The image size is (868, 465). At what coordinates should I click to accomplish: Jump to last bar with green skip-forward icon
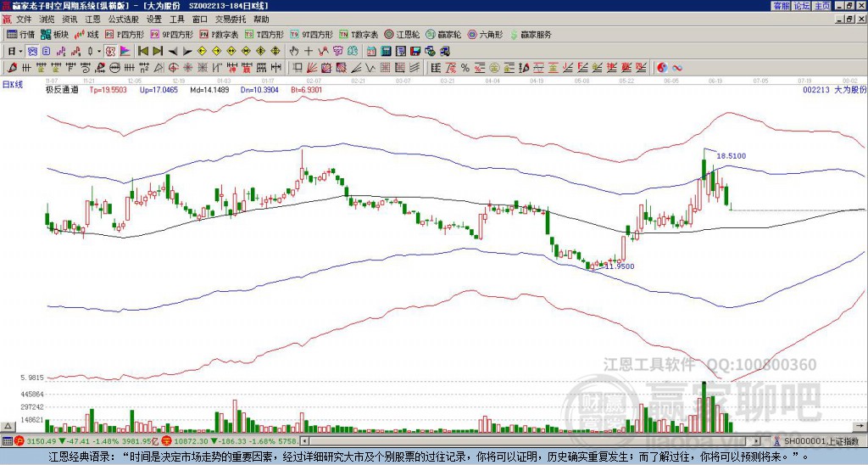(158, 52)
